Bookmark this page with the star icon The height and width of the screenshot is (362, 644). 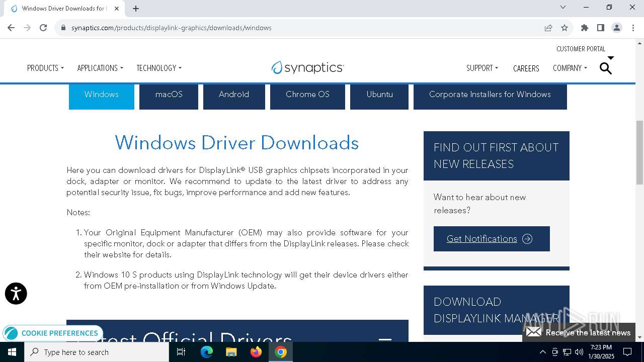tap(565, 28)
